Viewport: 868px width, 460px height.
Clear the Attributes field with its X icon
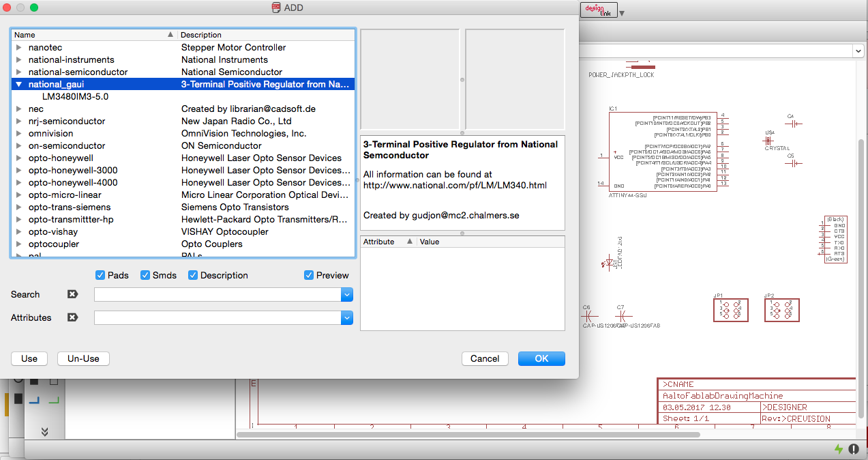pyautogui.click(x=73, y=317)
